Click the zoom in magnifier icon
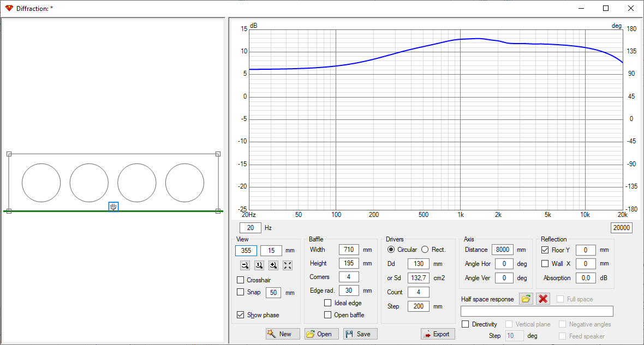This screenshot has width=644, height=345. pos(273,265)
